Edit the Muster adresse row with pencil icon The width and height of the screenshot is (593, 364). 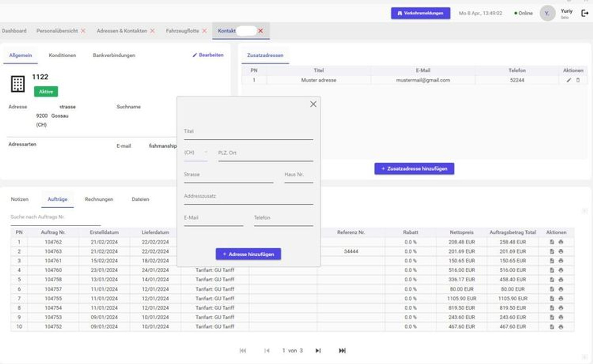coord(569,80)
